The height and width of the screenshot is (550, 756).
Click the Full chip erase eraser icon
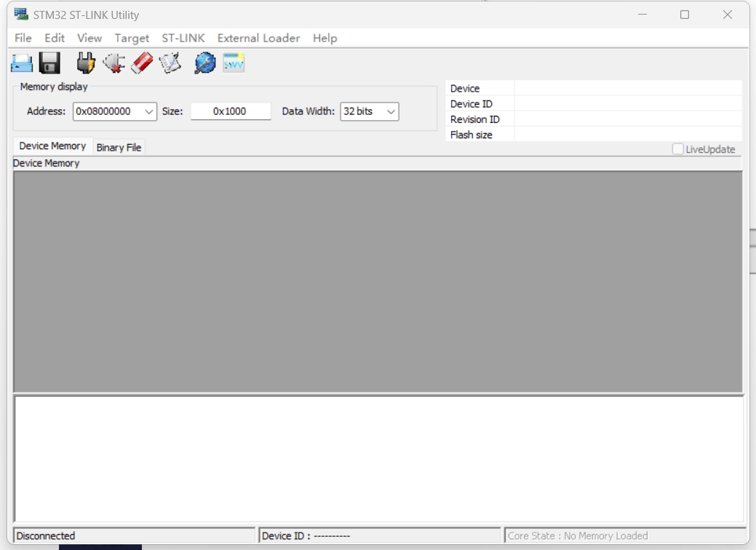(142, 63)
